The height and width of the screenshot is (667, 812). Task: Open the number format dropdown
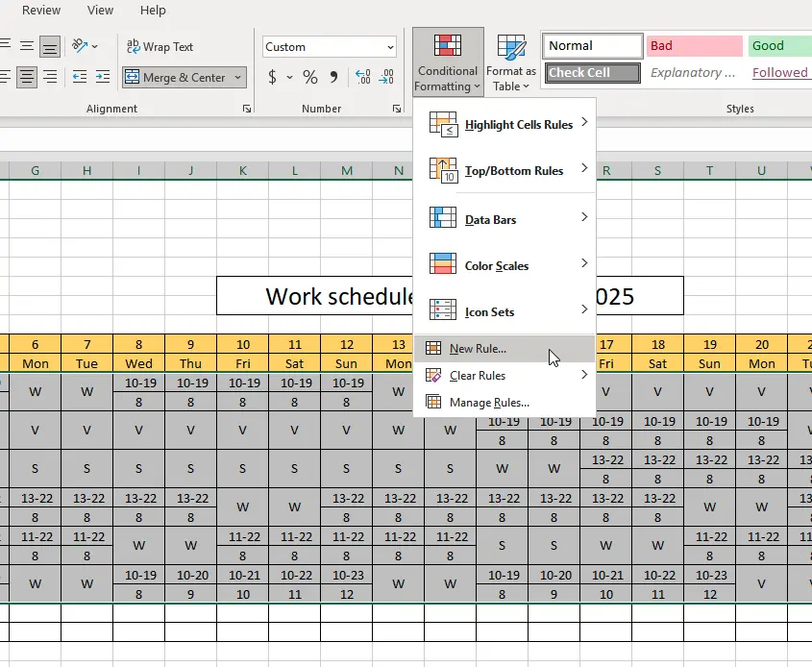click(390, 47)
